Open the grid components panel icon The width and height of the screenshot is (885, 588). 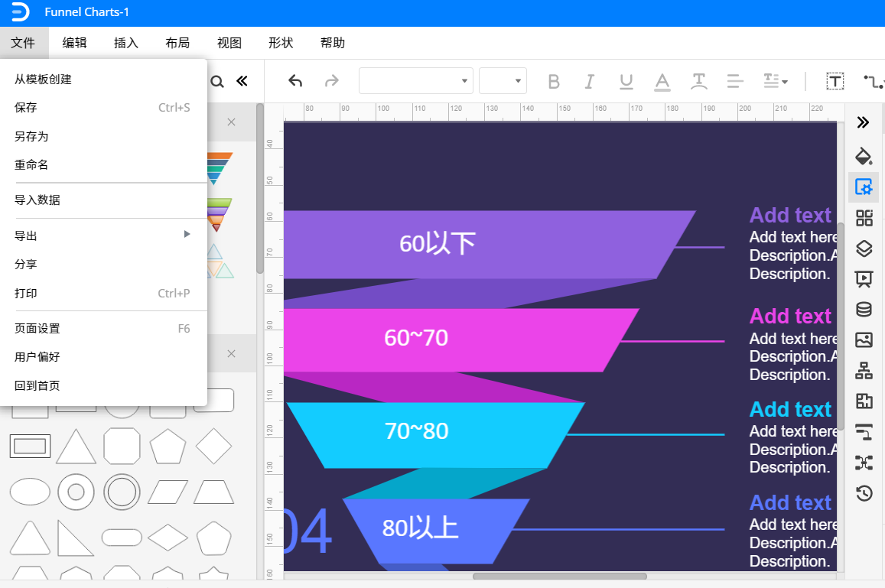coord(864,218)
